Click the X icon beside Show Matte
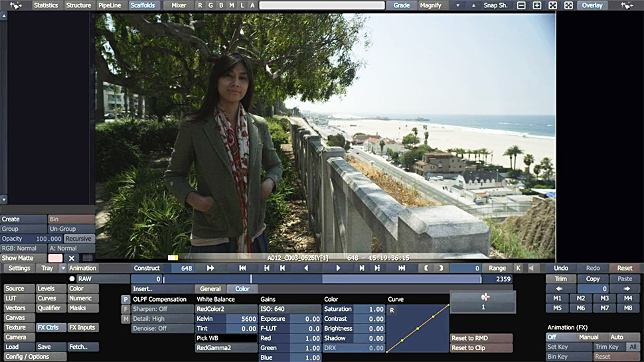 (72, 258)
